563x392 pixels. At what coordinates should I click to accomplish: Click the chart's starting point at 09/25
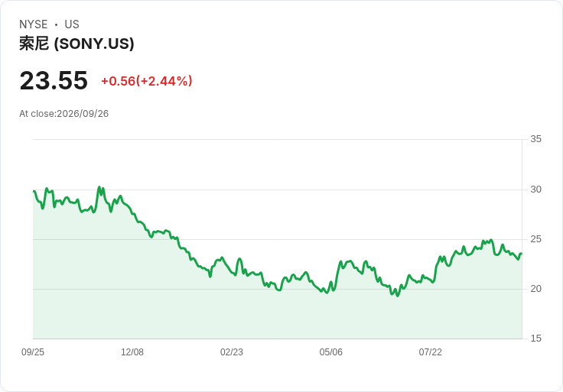point(34,191)
